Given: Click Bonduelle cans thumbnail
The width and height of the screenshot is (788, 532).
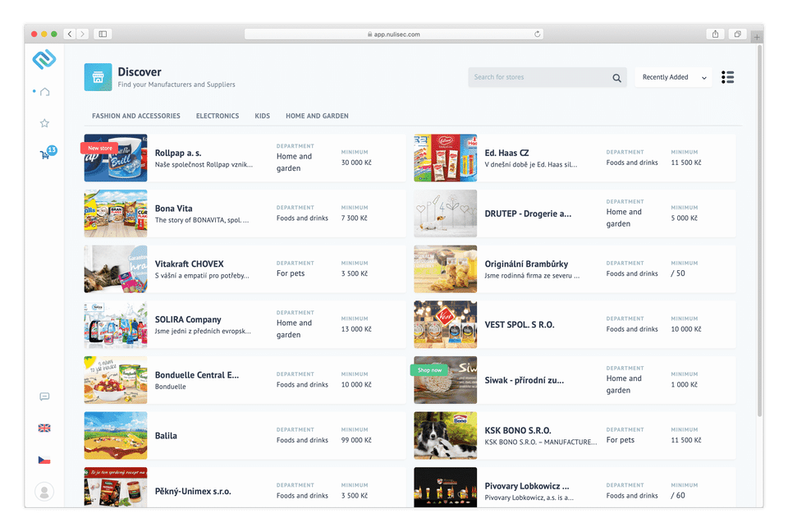Looking at the screenshot, I should 116,380.
